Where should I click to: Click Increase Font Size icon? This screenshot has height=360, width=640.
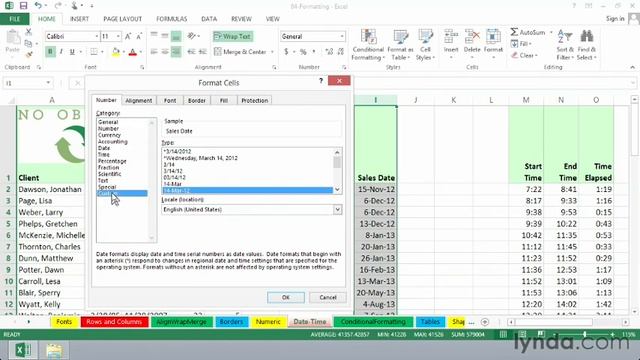[x=128, y=36]
